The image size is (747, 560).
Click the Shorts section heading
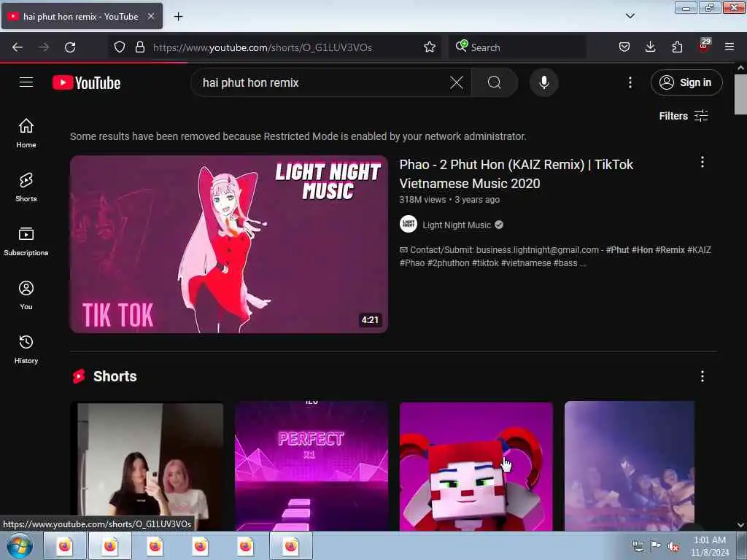point(115,377)
